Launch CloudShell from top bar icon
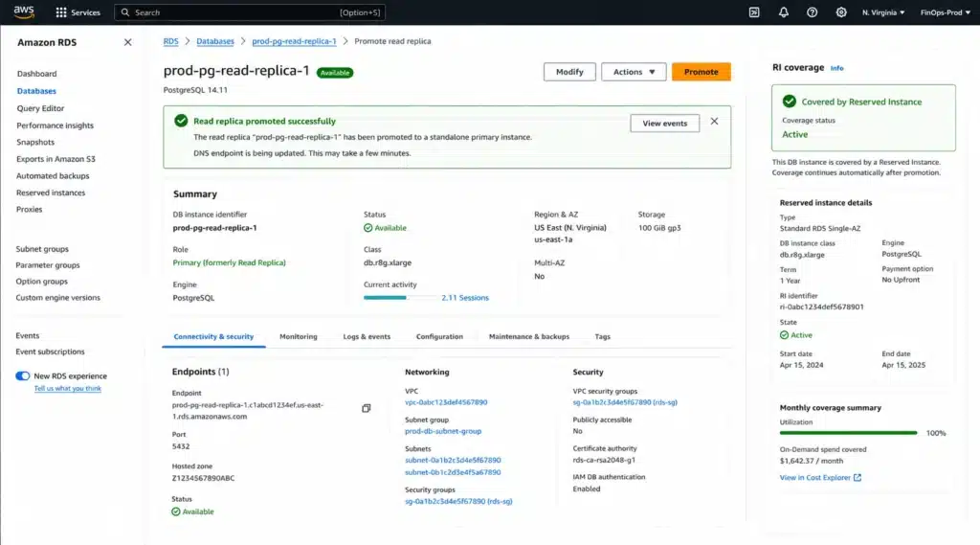This screenshot has width=980, height=545. point(754,12)
